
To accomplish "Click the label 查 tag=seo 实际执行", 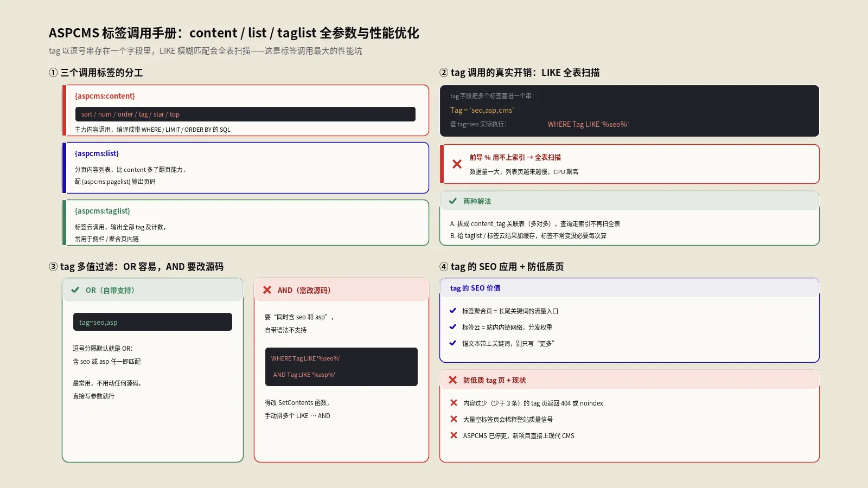I will [478, 124].
